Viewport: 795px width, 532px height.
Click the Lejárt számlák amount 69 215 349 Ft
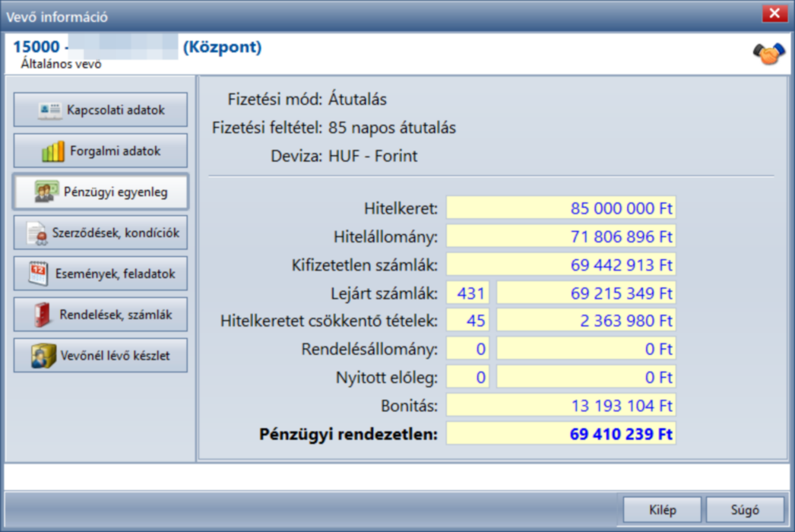(x=586, y=293)
